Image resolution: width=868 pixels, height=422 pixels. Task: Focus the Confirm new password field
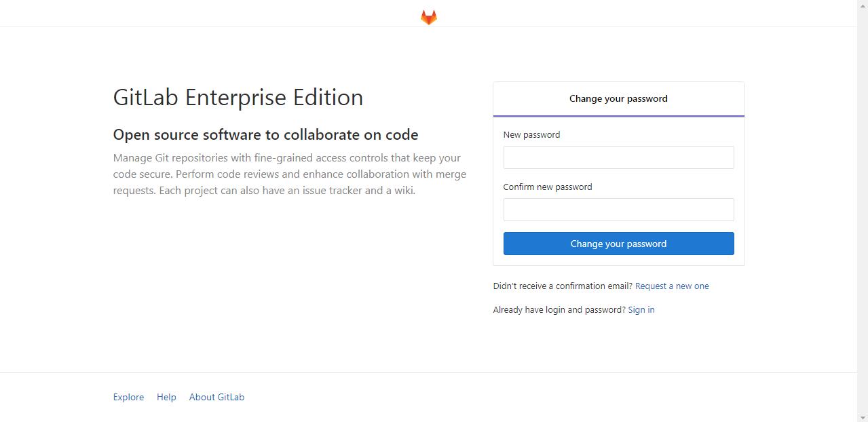point(618,210)
